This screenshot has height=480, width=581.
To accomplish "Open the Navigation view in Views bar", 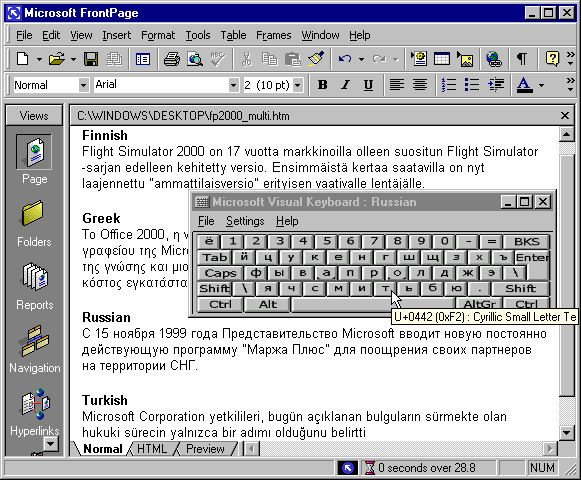I will 34,349.
